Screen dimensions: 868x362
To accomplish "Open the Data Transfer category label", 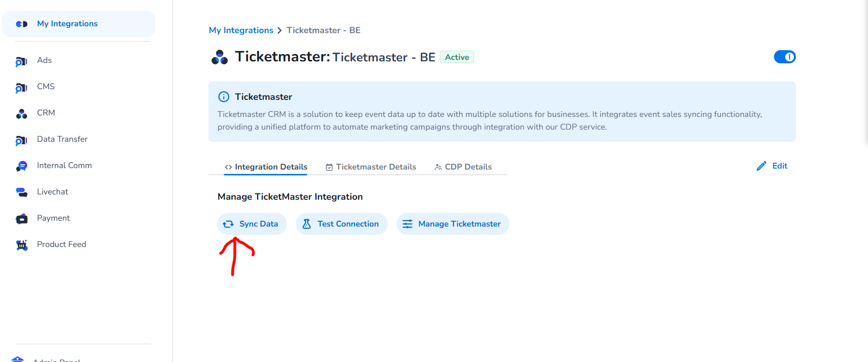I will click(x=62, y=139).
